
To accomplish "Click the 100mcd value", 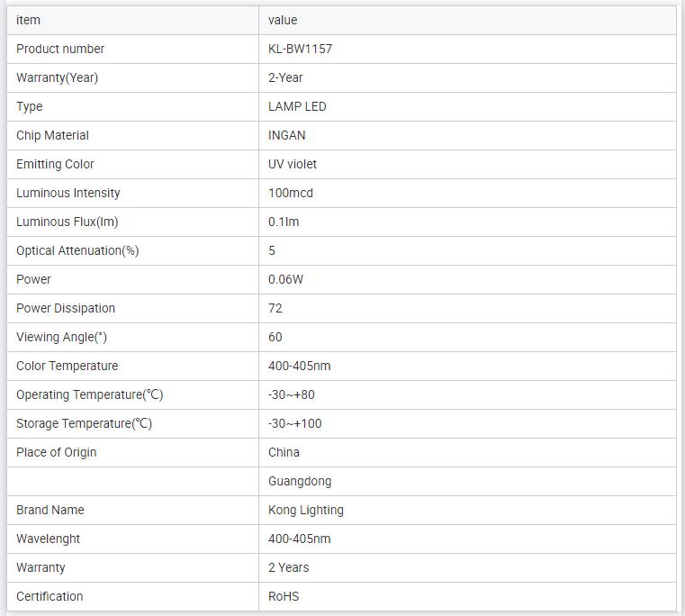I will [x=291, y=193].
